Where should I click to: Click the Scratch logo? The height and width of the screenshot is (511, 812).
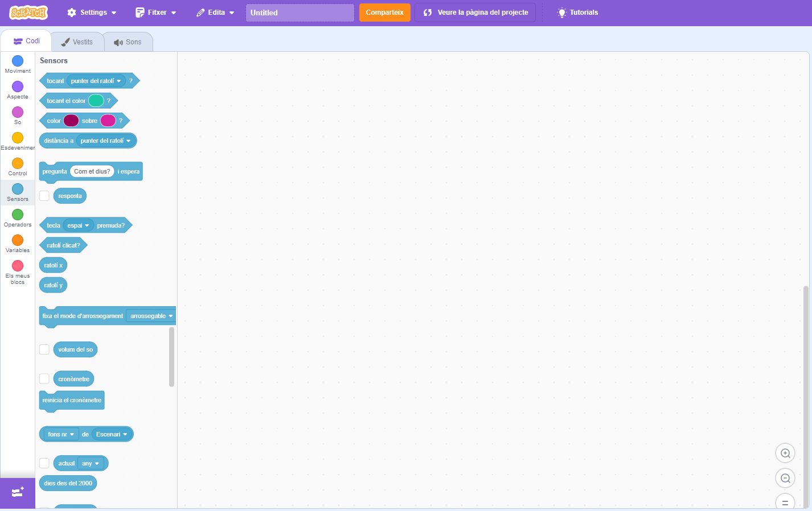click(x=28, y=13)
